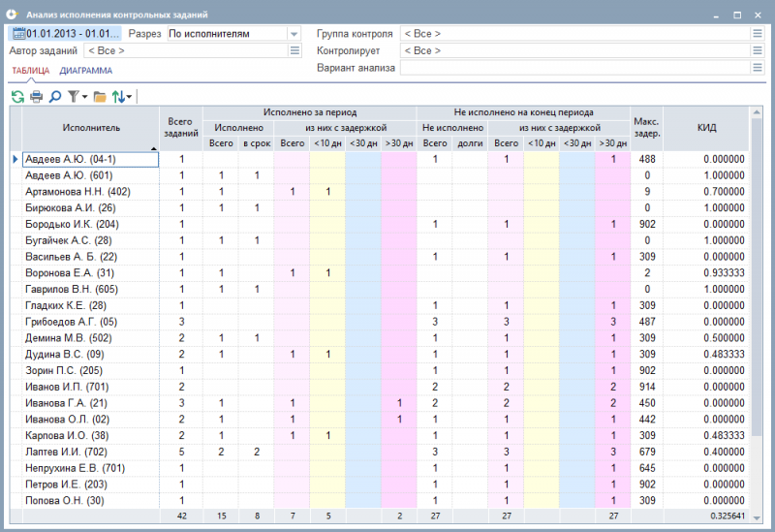
Task: Click the application logo in title bar
Action: point(12,15)
